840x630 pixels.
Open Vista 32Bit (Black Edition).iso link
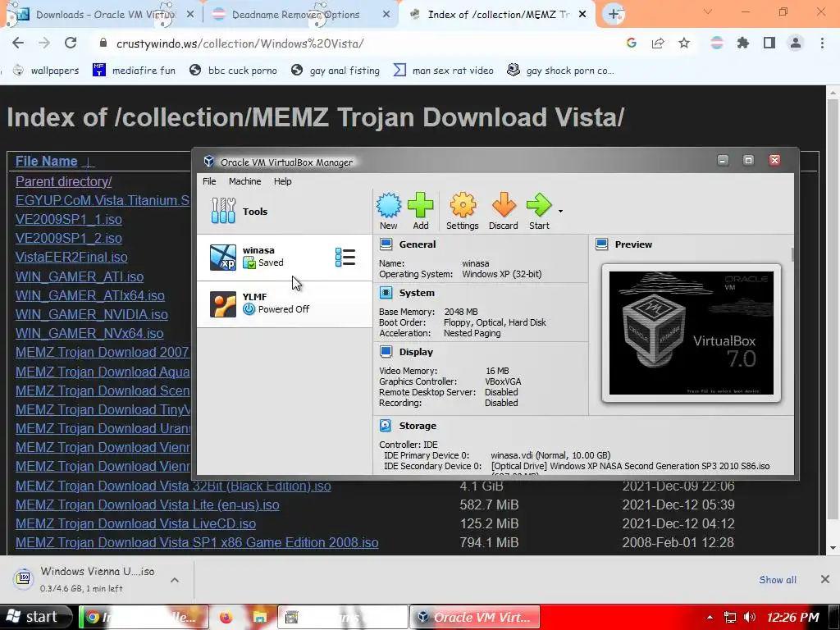coord(173,486)
